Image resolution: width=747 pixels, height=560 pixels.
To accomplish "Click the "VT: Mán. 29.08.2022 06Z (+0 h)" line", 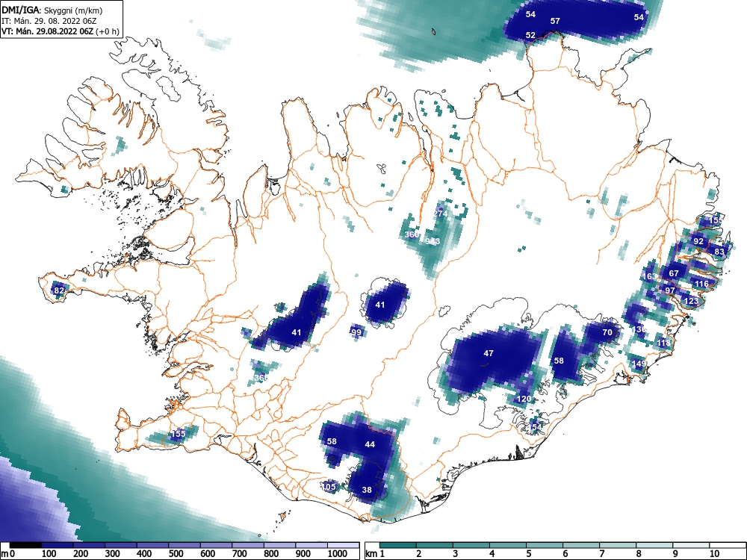I will click(x=60, y=31).
